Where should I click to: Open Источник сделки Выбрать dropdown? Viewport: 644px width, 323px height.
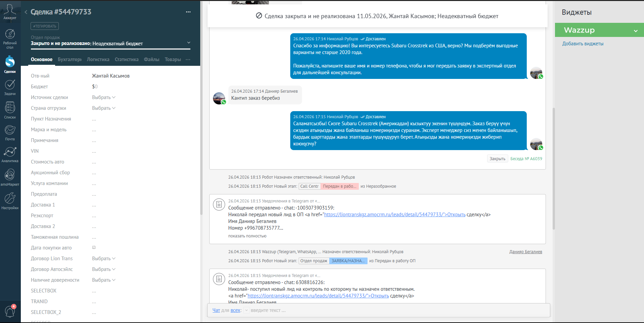(x=103, y=97)
